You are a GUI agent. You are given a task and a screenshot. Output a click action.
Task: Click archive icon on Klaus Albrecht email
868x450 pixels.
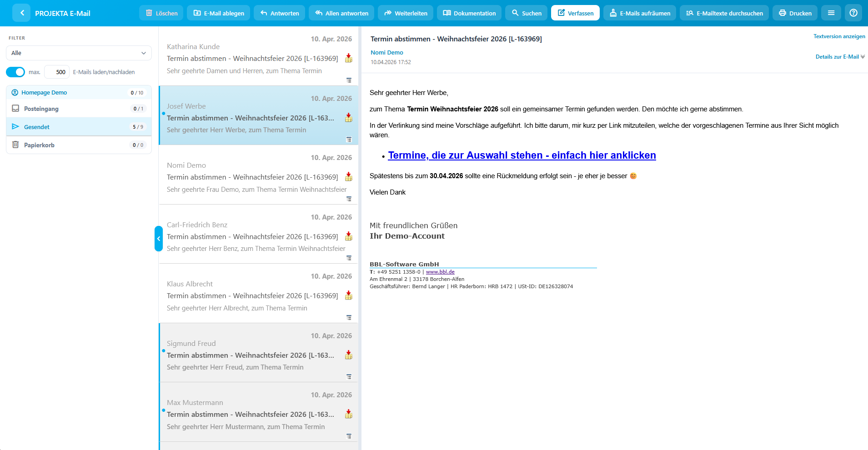tap(349, 295)
